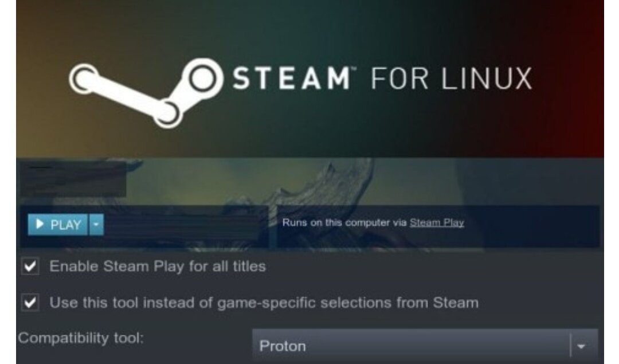619x364 pixels.
Task: Click the Enable Steam Play for all titles label
Action: (158, 267)
